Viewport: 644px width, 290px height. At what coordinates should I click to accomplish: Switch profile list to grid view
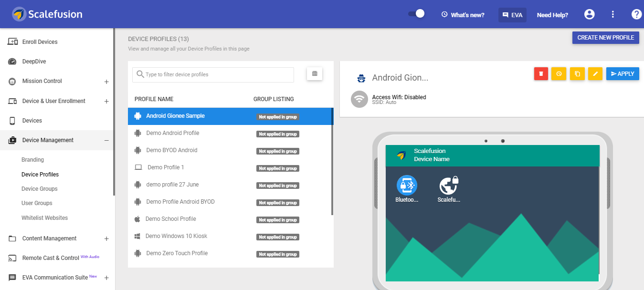pyautogui.click(x=315, y=73)
